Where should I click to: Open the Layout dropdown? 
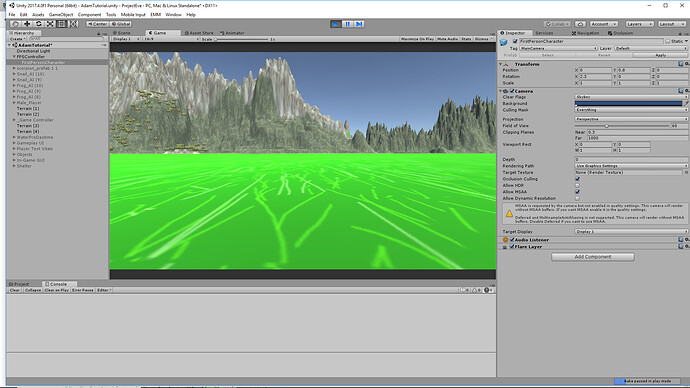pos(671,24)
